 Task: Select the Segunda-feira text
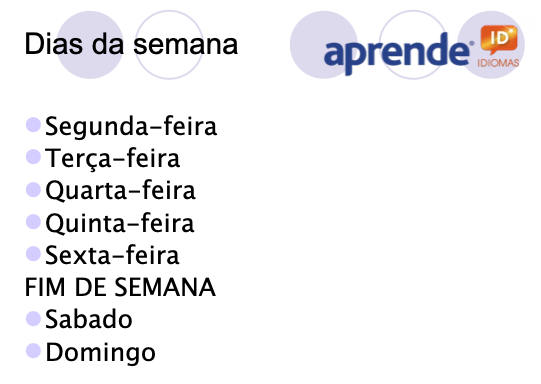tap(131, 127)
